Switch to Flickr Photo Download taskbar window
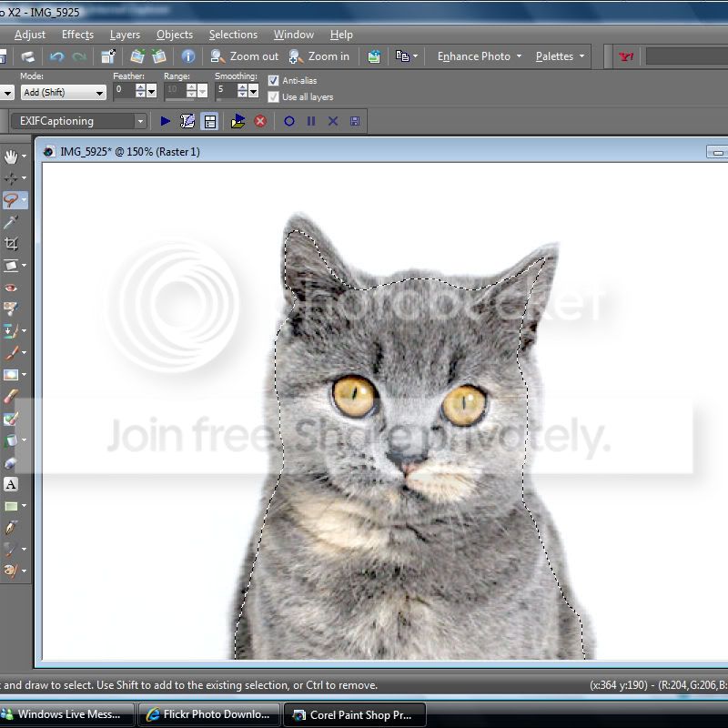The width and height of the screenshot is (728, 728). point(208,714)
